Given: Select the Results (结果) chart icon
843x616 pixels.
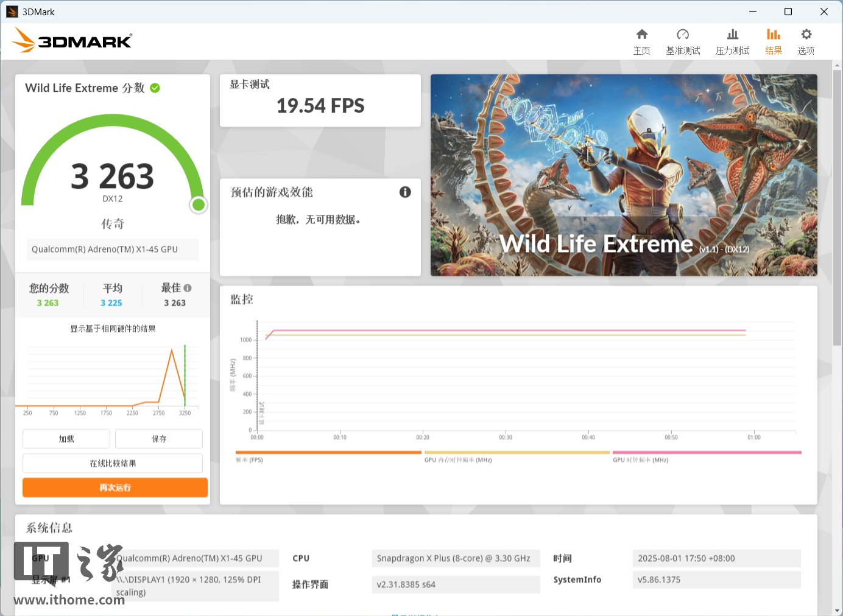Looking at the screenshot, I should click(773, 35).
